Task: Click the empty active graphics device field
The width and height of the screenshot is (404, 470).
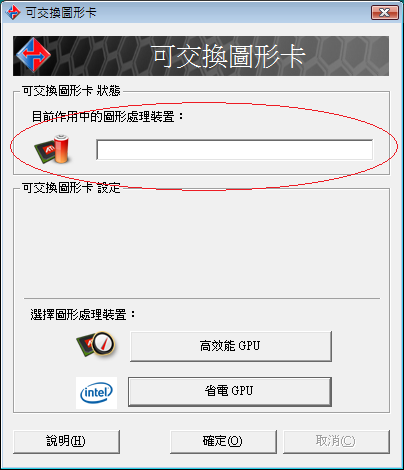Action: click(x=235, y=150)
